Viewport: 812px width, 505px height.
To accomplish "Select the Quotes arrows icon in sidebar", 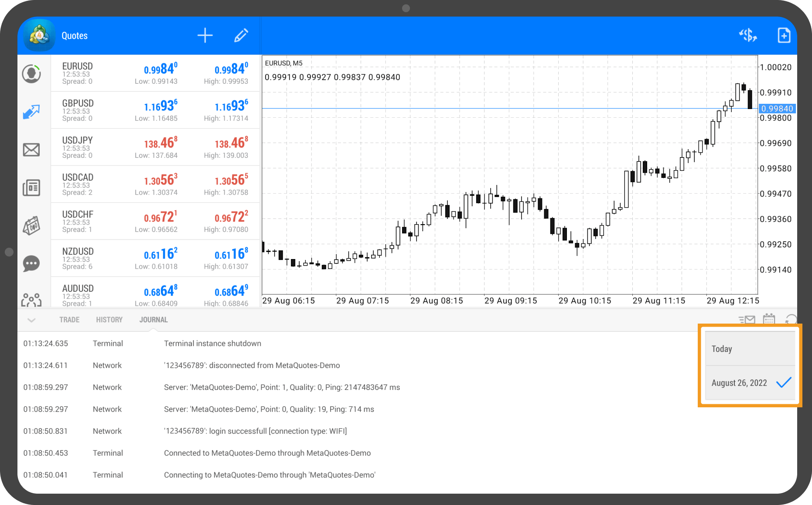I will (31, 112).
